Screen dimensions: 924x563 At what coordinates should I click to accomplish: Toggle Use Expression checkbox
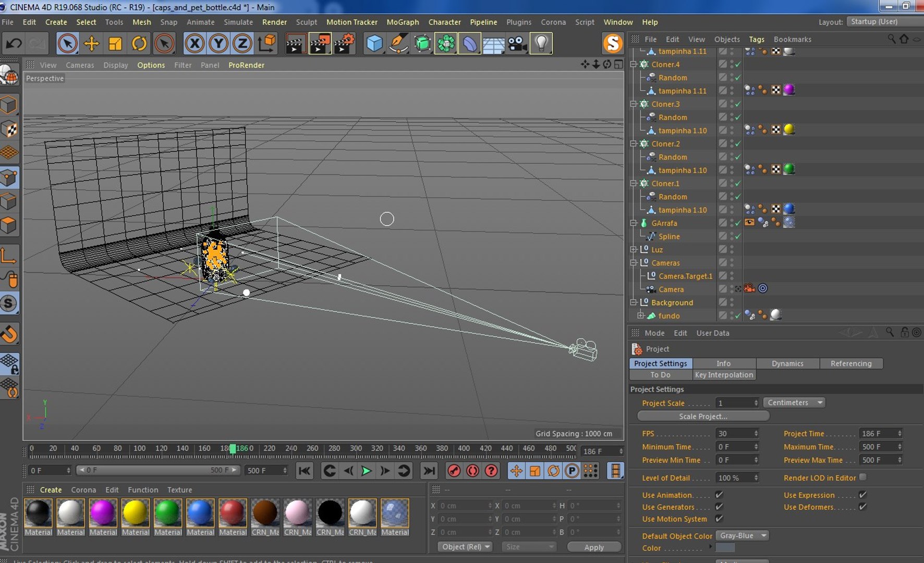point(862,495)
